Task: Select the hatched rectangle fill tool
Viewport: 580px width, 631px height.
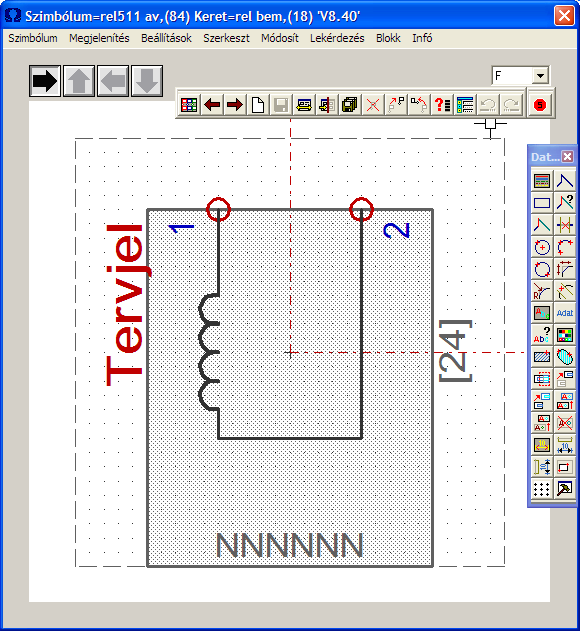Action: (542, 357)
